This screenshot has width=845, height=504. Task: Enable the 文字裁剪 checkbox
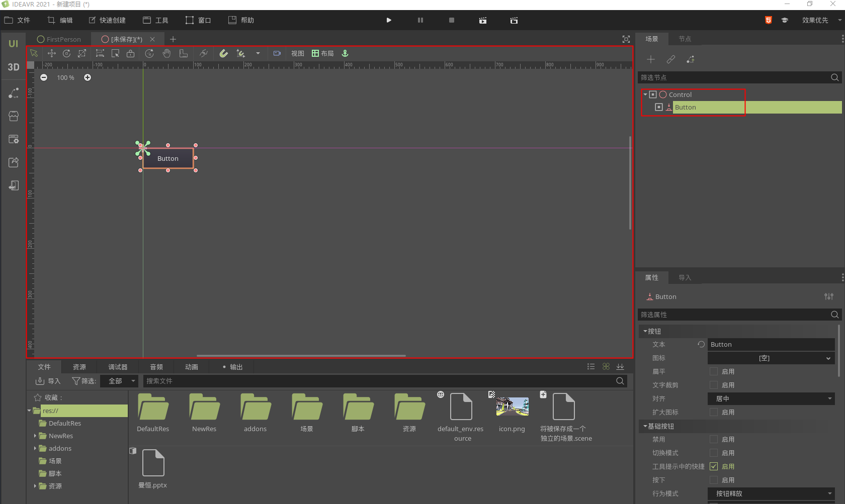(714, 385)
